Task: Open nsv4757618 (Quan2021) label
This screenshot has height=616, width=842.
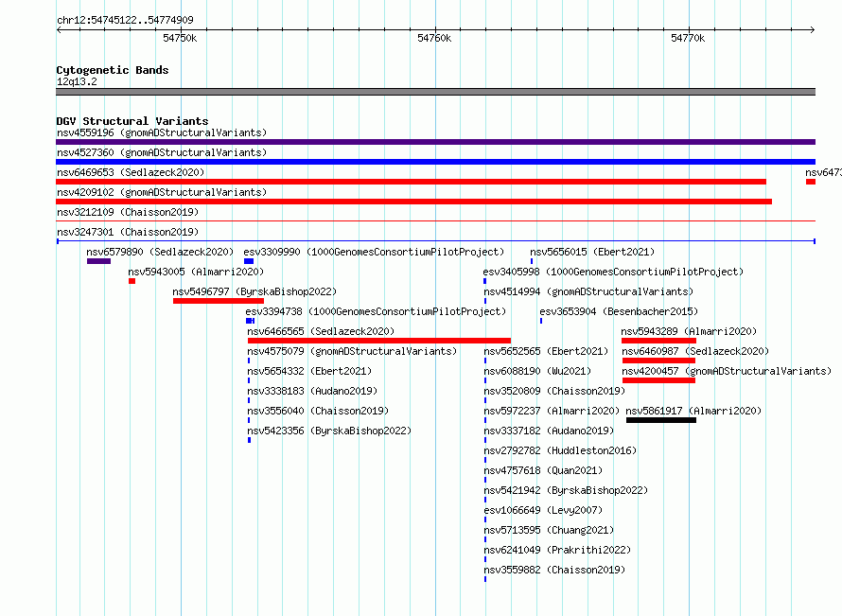Action: pos(543,470)
